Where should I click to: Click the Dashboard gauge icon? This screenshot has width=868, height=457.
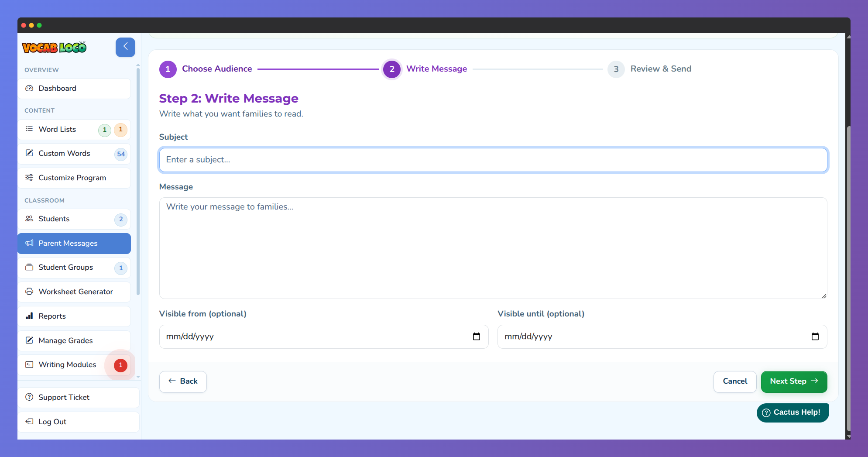tap(29, 88)
